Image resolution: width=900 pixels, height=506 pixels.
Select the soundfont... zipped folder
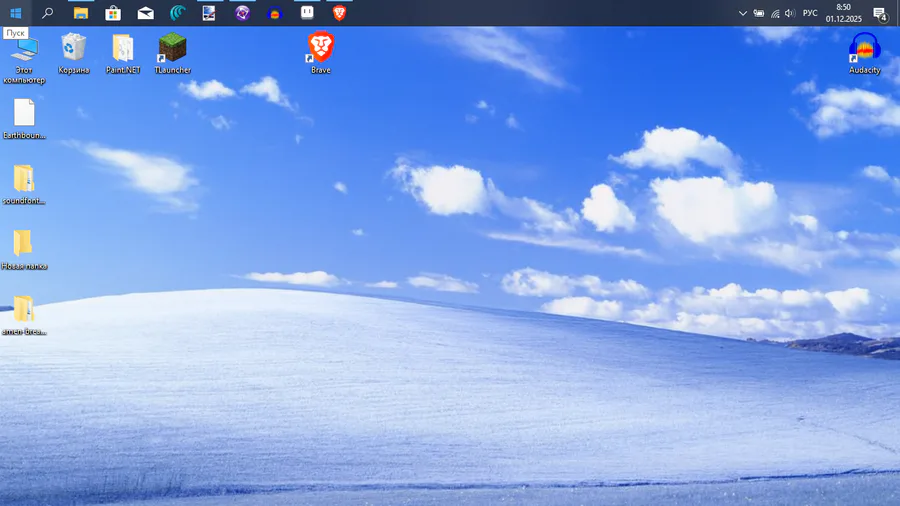click(24, 184)
